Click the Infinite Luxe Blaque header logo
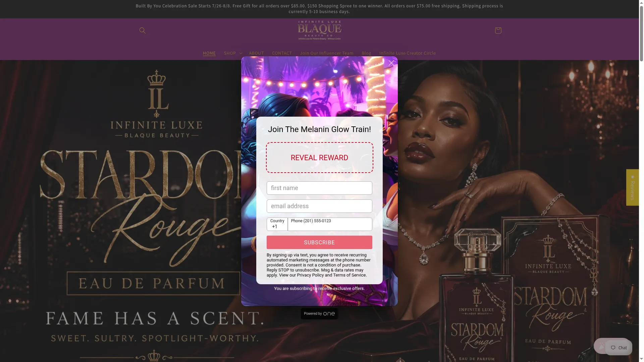644x362 pixels. pyautogui.click(x=319, y=31)
